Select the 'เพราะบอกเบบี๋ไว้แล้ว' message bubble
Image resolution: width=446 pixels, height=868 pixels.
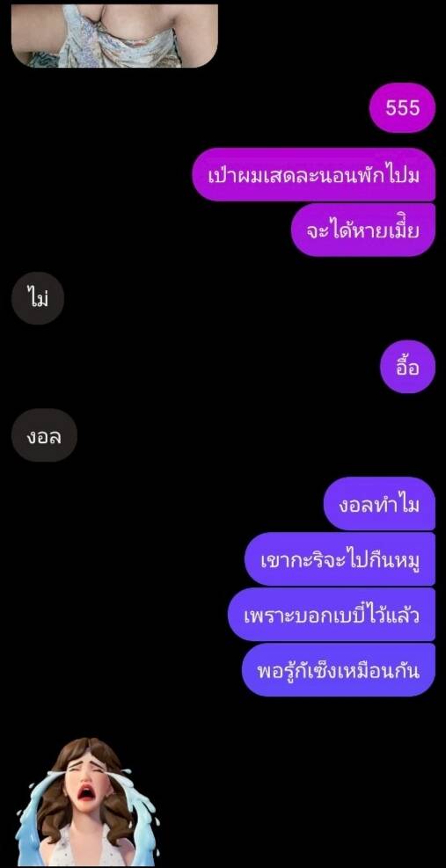tap(332, 615)
